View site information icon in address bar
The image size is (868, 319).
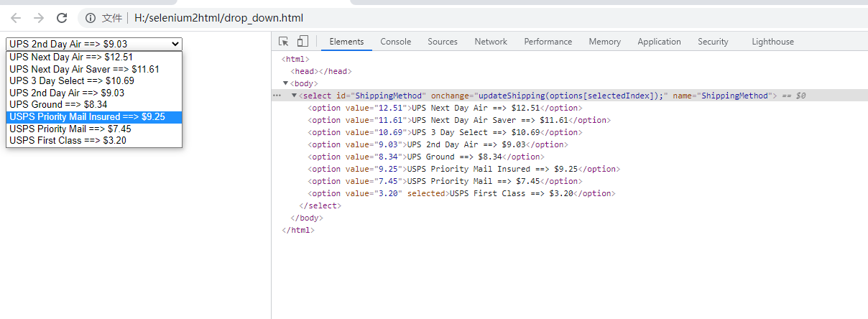coord(90,17)
